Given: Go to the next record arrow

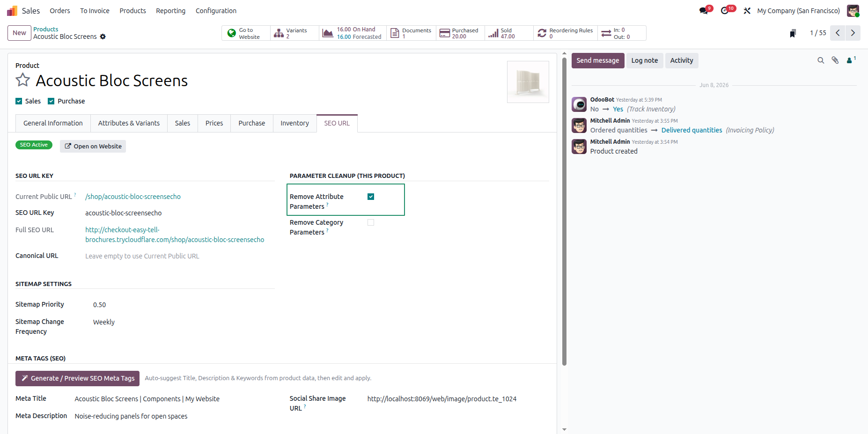Looking at the screenshot, I should coord(853,33).
